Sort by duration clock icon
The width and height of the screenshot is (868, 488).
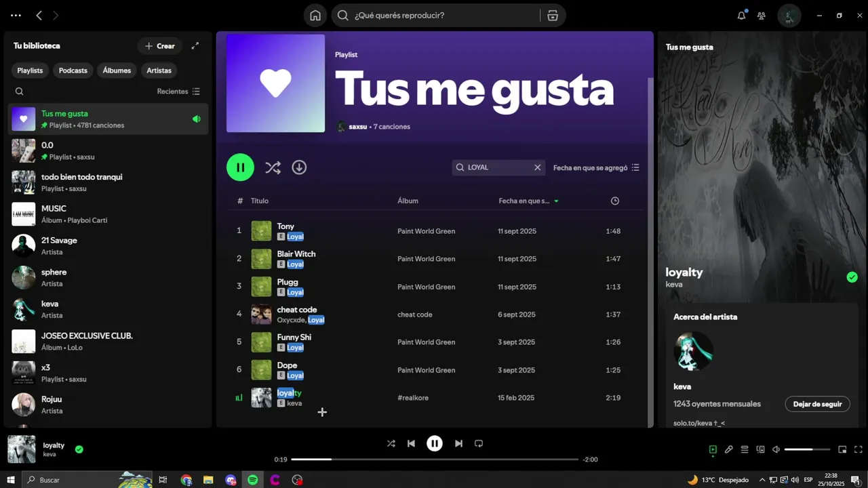pyautogui.click(x=615, y=201)
